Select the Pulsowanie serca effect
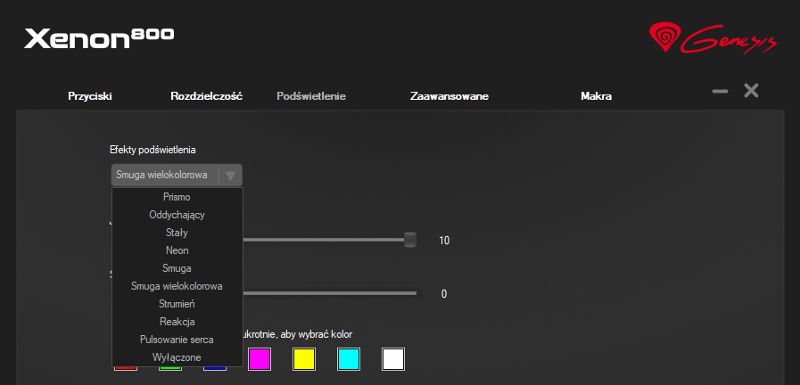The image size is (800, 385). tap(177, 340)
